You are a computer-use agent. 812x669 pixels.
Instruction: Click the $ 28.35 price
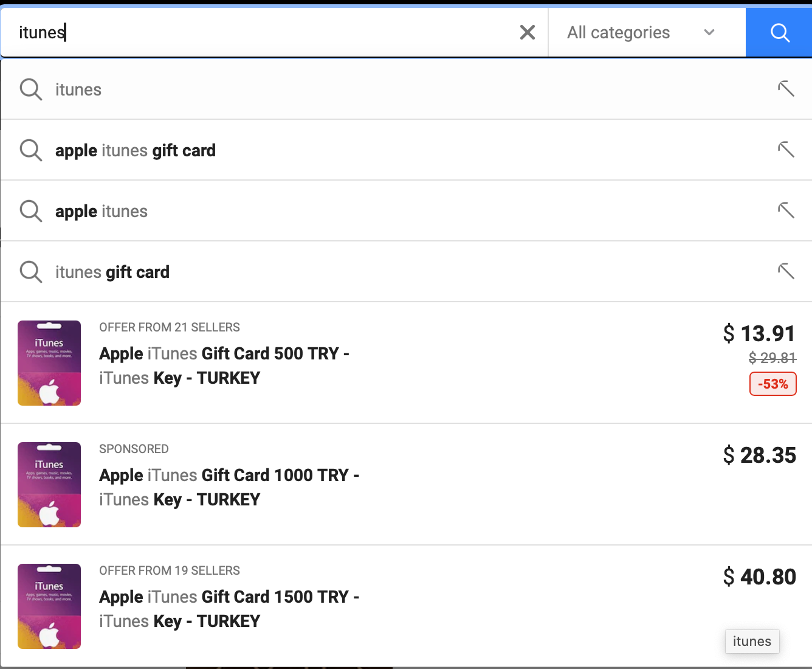[759, 455]
